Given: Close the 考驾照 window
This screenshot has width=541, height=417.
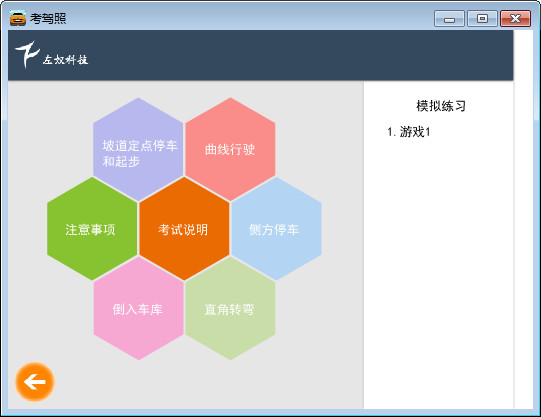Looking at the screenshot, I should point(515,19).
